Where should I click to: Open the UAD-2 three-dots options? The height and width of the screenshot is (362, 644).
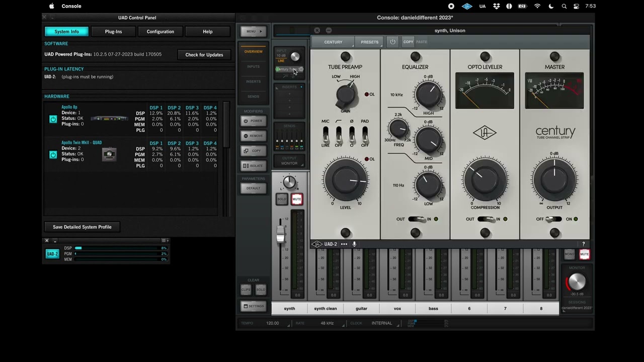click(x=344, y=244)
